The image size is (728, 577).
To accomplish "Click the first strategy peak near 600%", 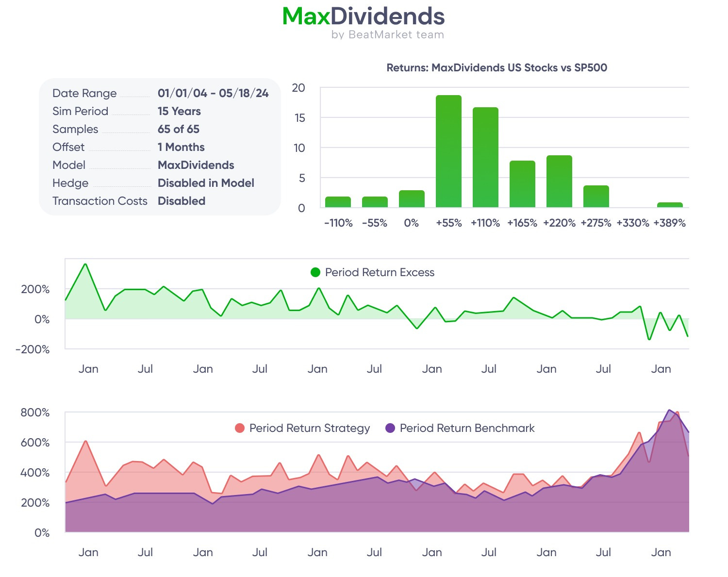I will [x=85, y=441].
